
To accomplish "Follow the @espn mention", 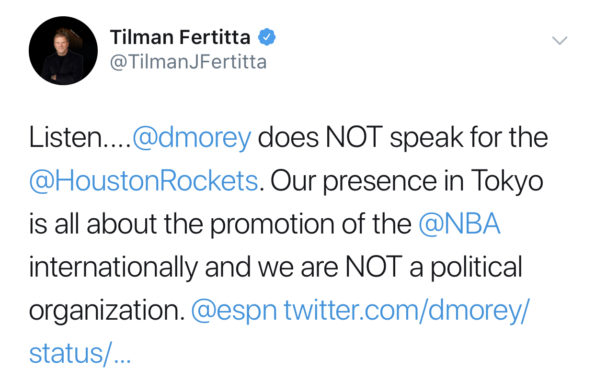I will pos(234,311).
